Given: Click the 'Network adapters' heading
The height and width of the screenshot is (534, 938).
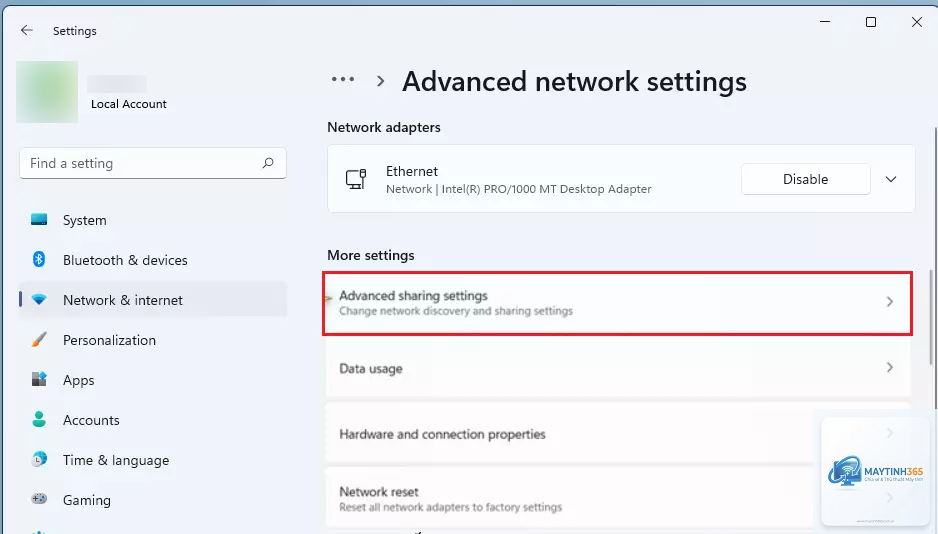Looking at the screenshot, I should point(383,127).
